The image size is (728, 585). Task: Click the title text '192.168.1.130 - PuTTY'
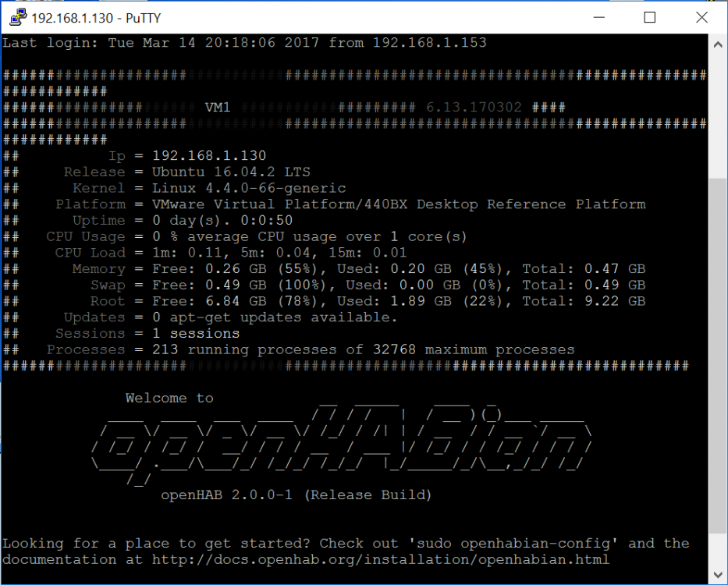pos(96,18)
